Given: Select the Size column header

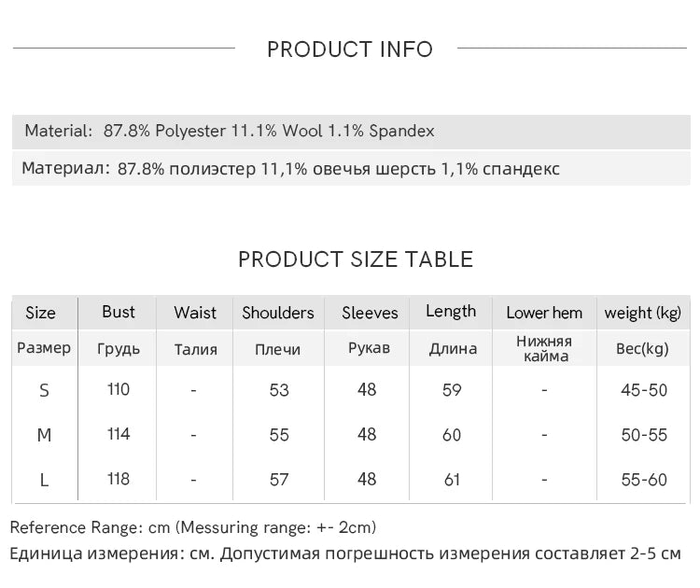Looking at the screenshot, I should [x=41, y=313].
